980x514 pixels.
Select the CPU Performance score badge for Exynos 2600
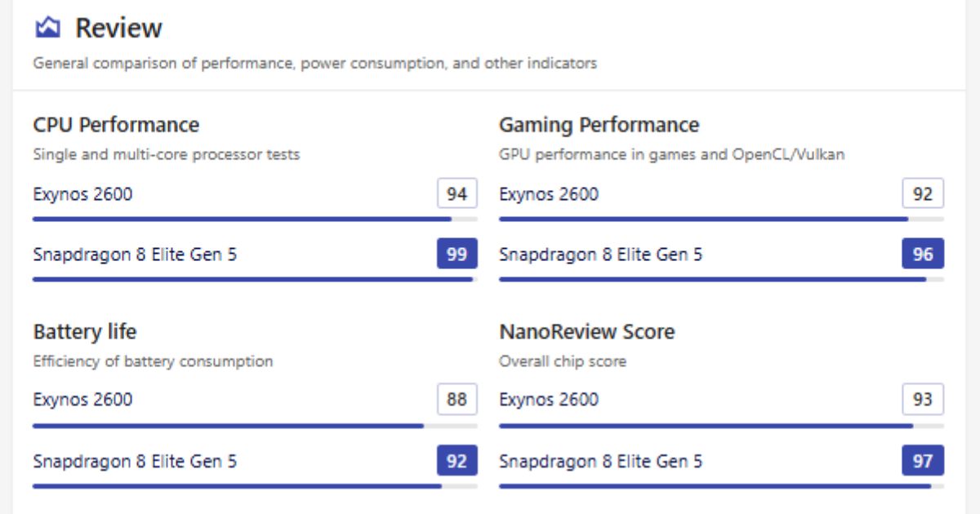pyautogui.click(x=459, y=193)
